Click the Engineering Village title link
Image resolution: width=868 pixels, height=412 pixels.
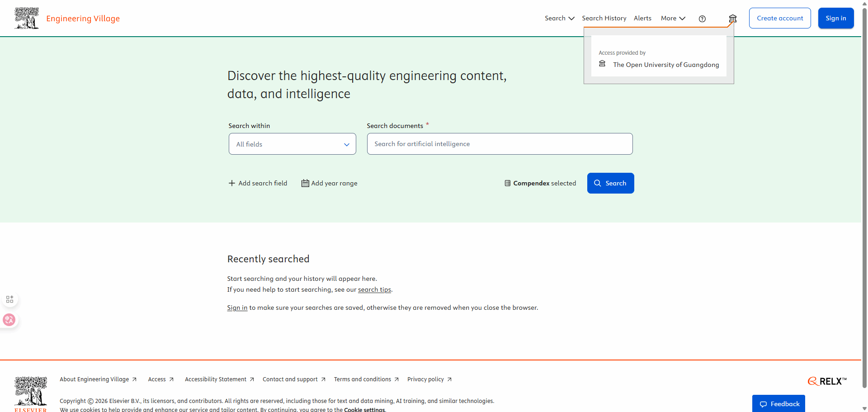pos(83,19)
